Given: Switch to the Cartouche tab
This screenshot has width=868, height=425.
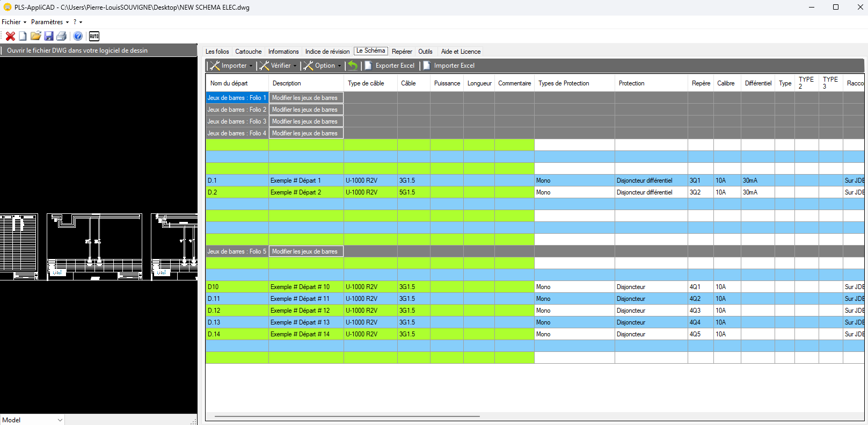Looking at the screenshot, I should coord(249,52).
